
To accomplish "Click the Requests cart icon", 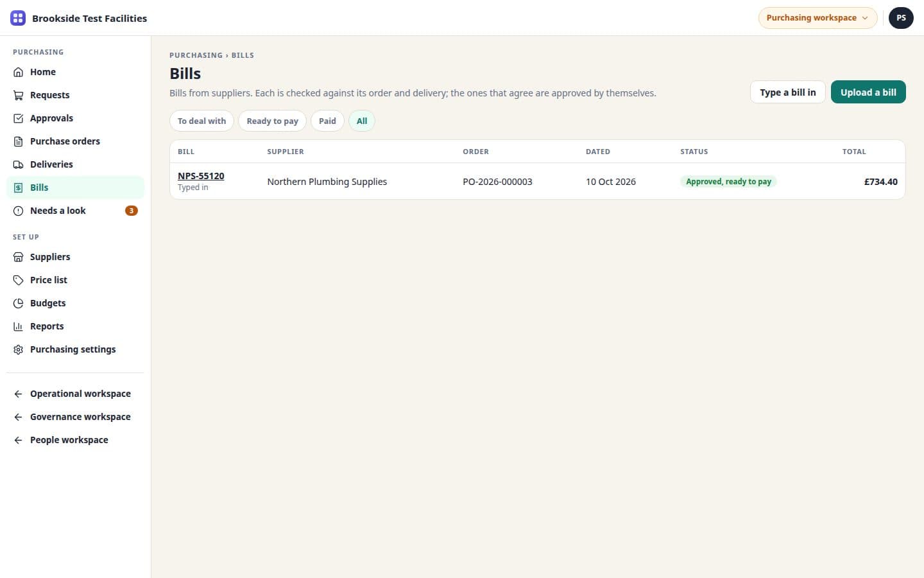I will click(x=18, y=95).
